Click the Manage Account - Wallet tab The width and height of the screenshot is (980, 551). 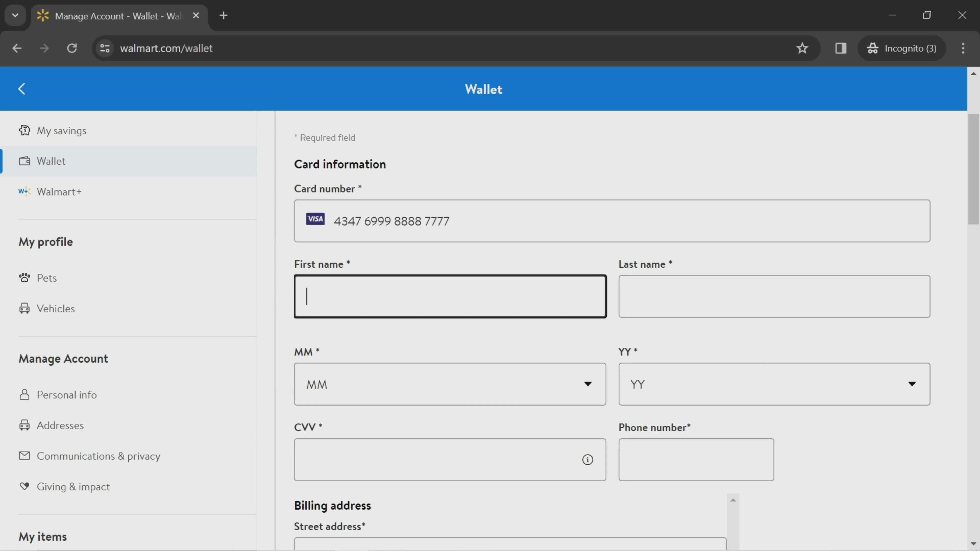click(x=119, y=16)
